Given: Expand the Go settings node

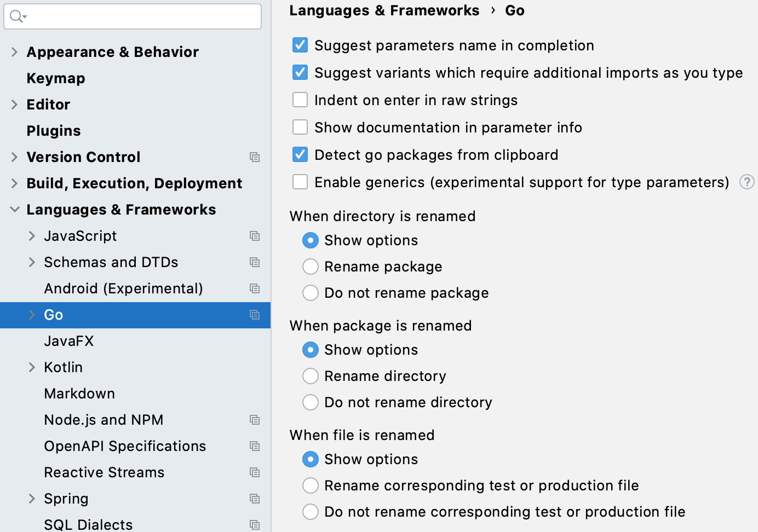Looking at the screenshot, I should pos(32,315).
